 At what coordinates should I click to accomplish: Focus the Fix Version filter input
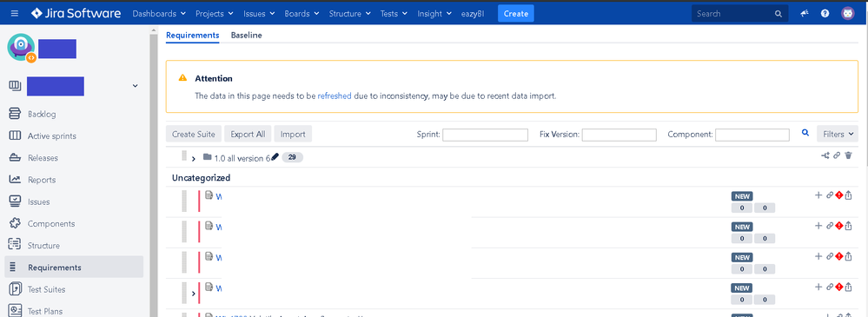click(x=619, y=135)
